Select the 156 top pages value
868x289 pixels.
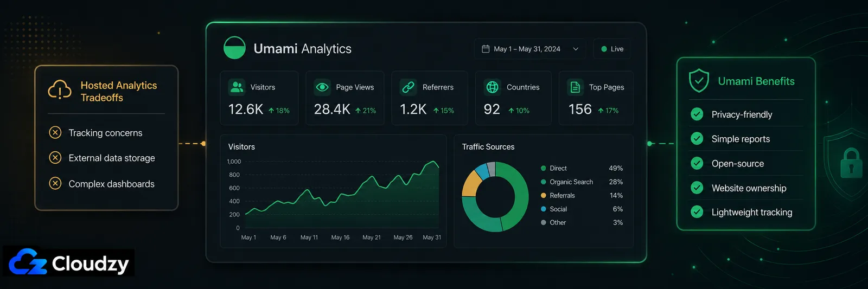pyautogui.click(x=580, y=110)
